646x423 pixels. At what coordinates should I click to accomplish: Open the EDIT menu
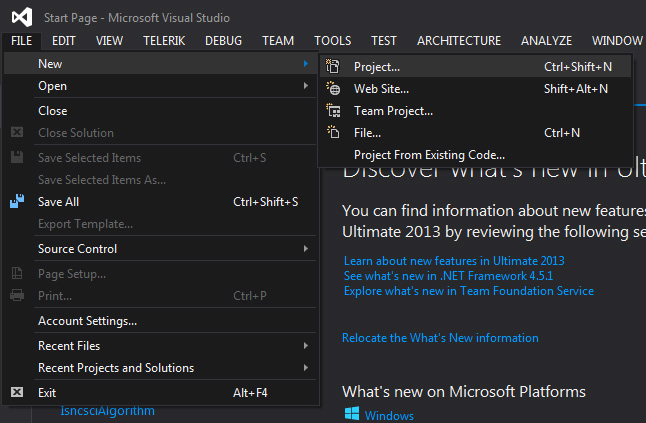tap(64, 41)
